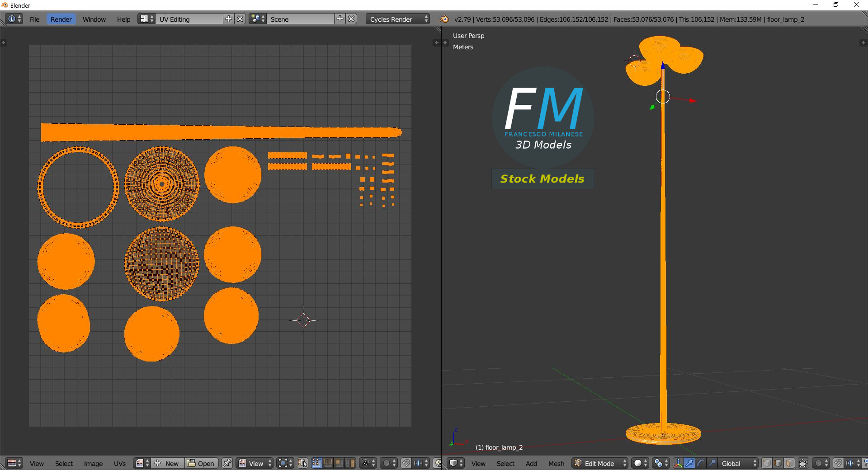
Task: Open the UV editor Select menu
Action: tap(64, 463)
